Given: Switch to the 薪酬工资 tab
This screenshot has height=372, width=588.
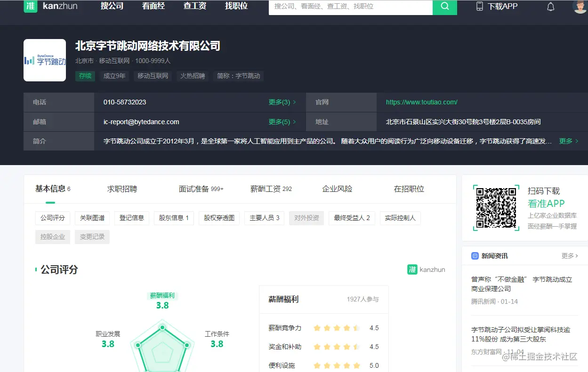Looking at the screenshot, I should (x=271, y=189).
